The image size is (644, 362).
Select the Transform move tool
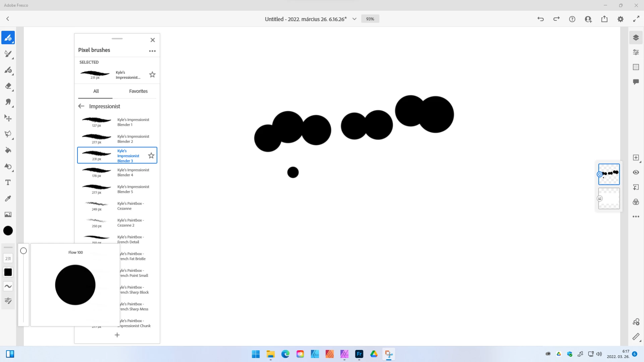point(8,118)
